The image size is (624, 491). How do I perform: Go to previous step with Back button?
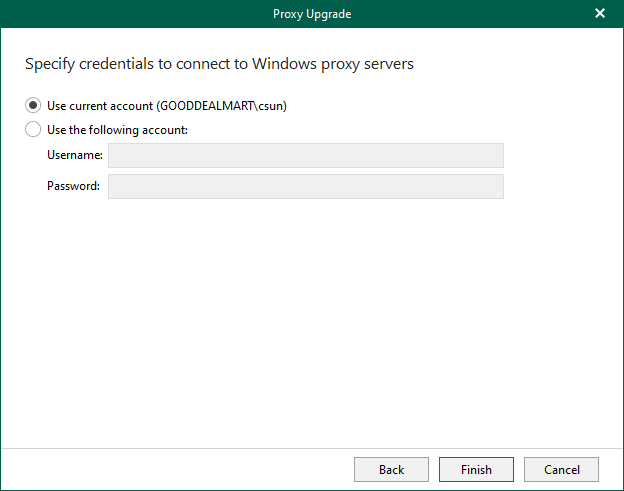point(391,469)
